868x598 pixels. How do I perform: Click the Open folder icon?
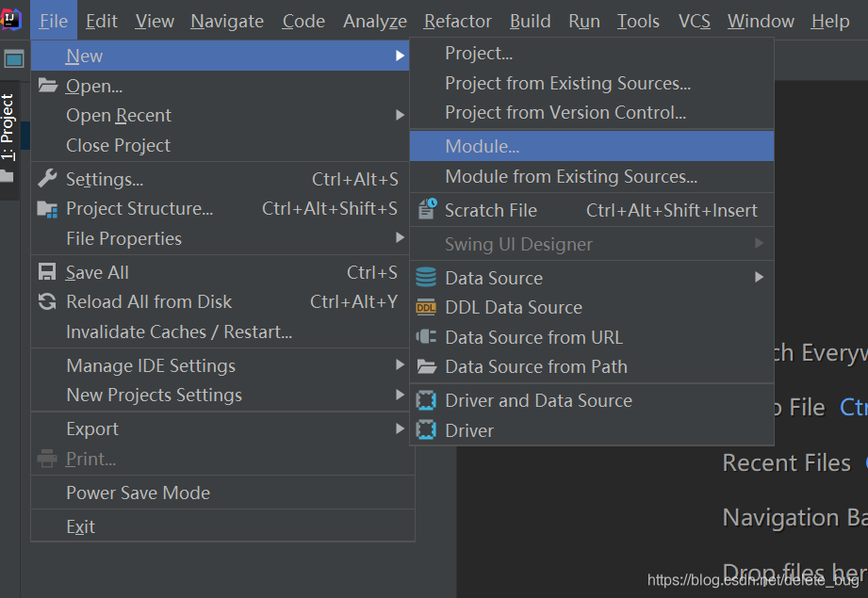pos(47,86)
